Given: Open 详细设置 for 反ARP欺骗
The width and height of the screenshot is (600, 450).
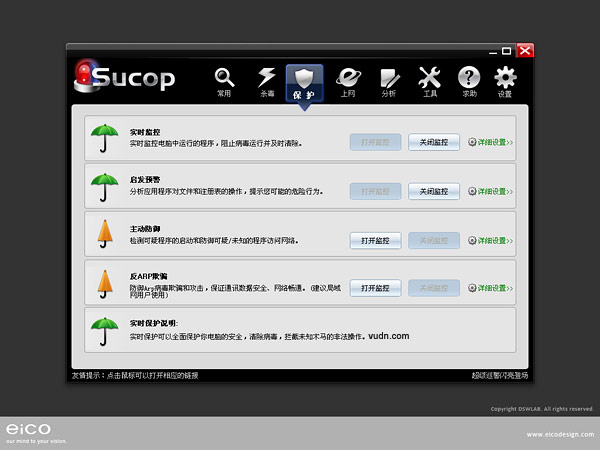Looking at the screenshot, I should (x=491, y=288).
